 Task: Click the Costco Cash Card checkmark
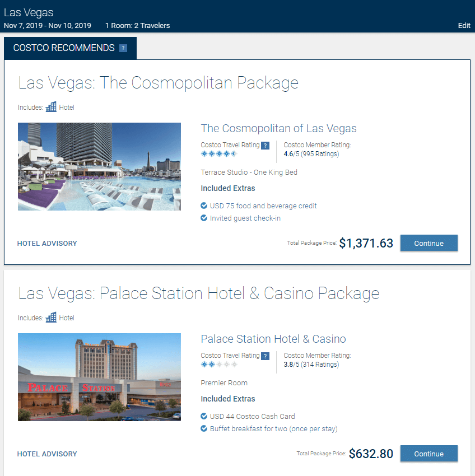204,417
